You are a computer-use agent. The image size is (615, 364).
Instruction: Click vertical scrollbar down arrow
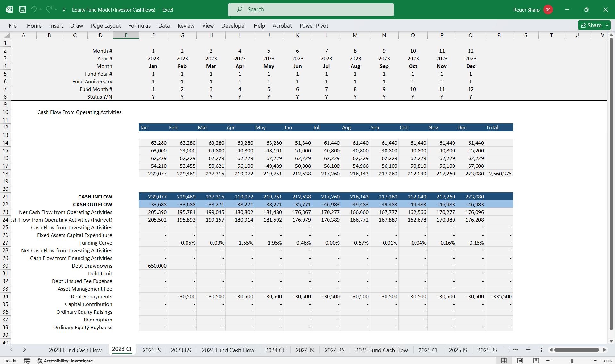point(611,341)
